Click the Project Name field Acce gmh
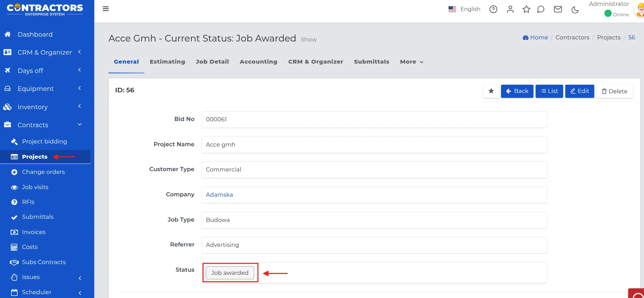The image size is (644, 298). 374,145
